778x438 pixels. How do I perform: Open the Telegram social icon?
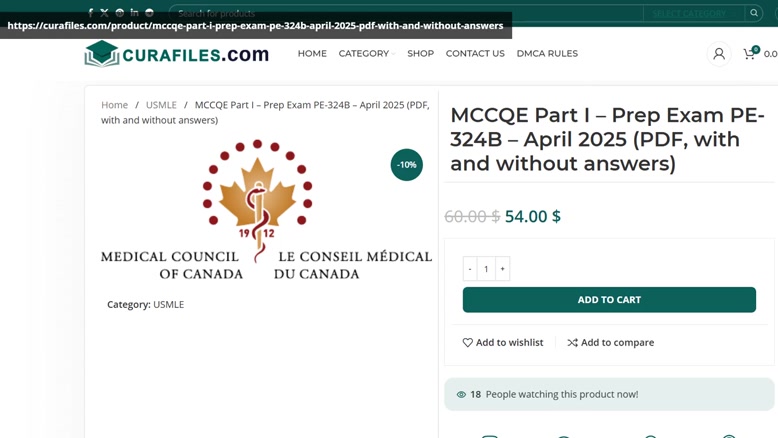point(149,13)
